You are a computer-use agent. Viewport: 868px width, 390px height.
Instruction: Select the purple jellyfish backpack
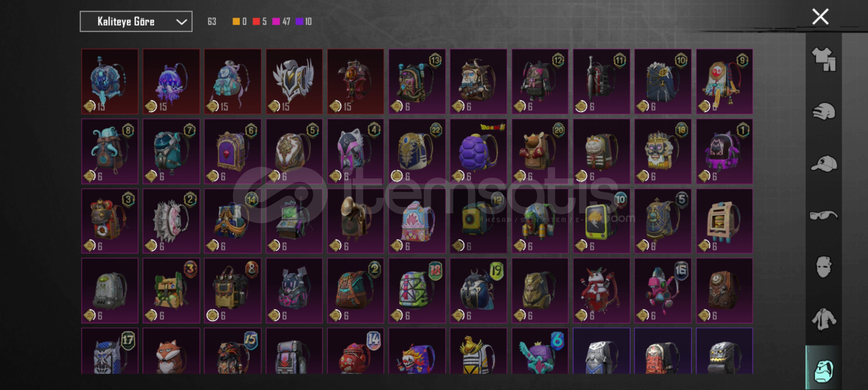171,82
